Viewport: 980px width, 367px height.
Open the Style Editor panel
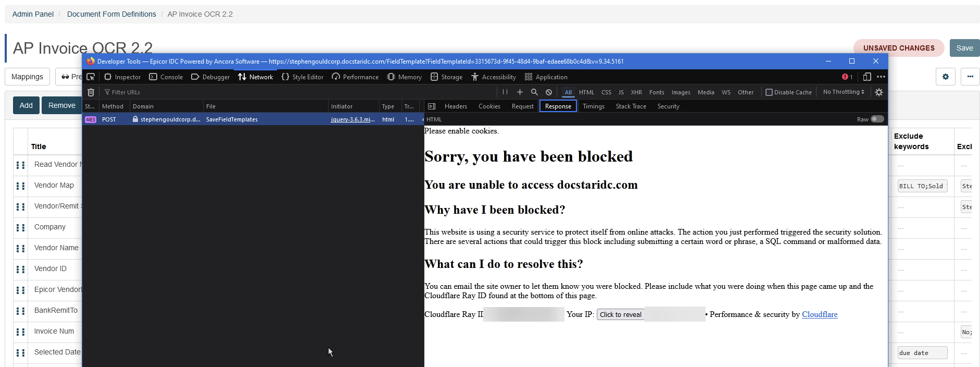(303, 77)
